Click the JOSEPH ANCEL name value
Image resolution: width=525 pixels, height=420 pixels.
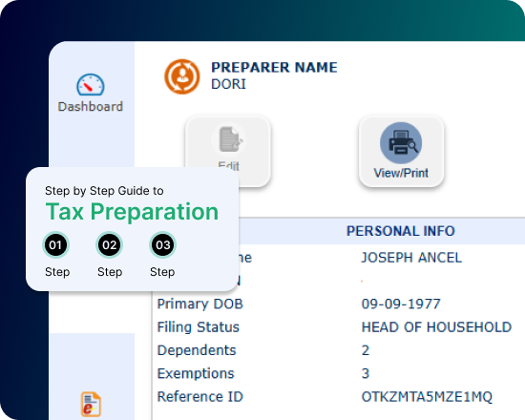(x=411, y=258)
